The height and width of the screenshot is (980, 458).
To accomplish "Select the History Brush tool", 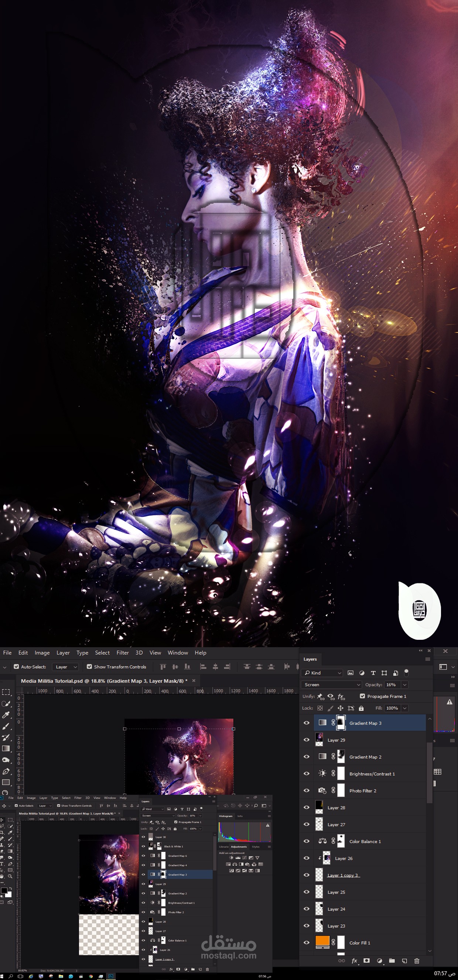I will tap(6, 737).
